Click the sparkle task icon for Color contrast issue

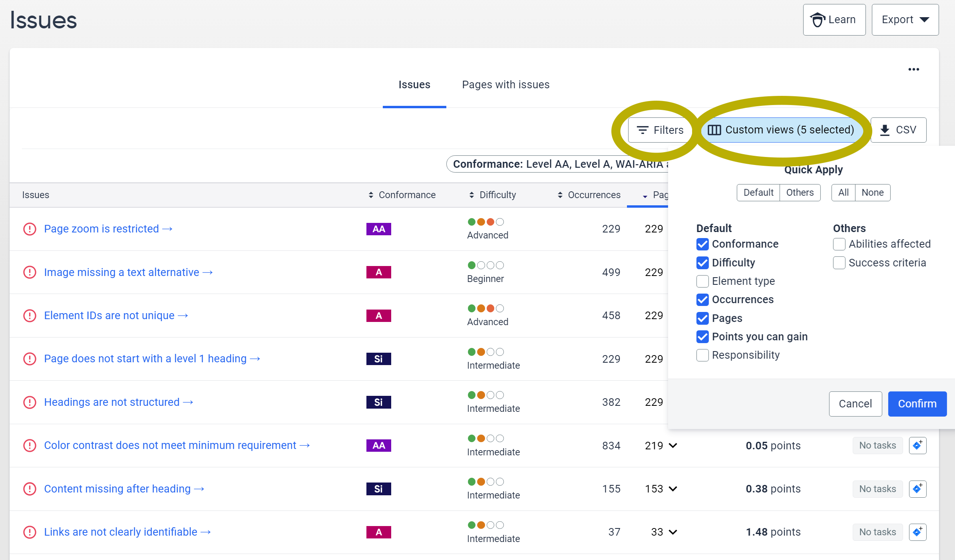click(x=917, y=445)
